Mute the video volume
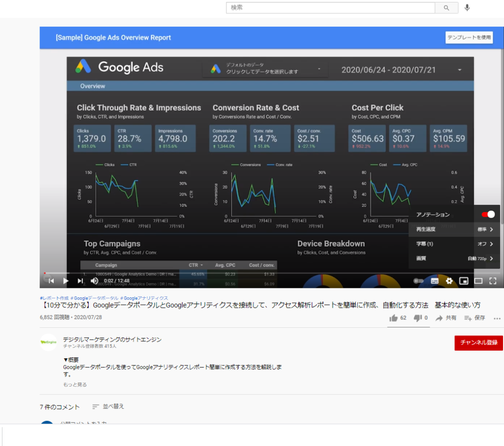504x446 pixels. [94, 281]
